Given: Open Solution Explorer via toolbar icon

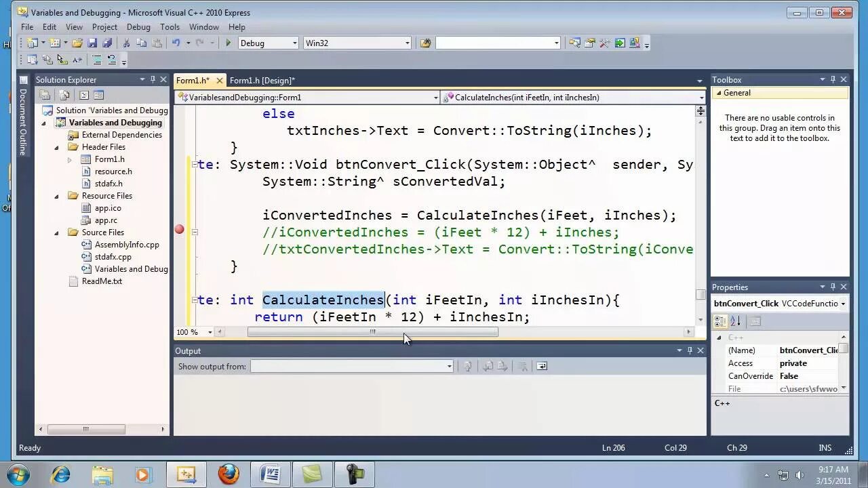Looking at the screenshot, I should [x=574, y=43].
